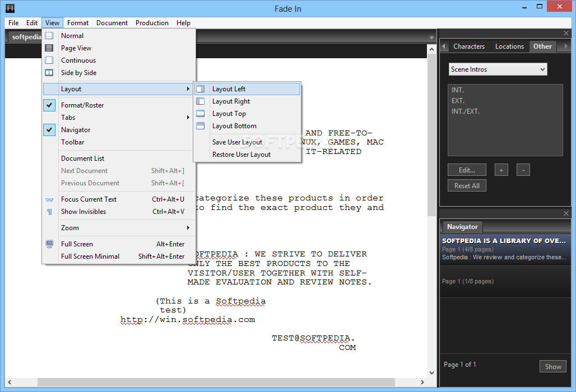Image resolution: width=576 pixels, height=392 pixels.
Task: Click the Layout Bottom icon
Action: (200, 126)
